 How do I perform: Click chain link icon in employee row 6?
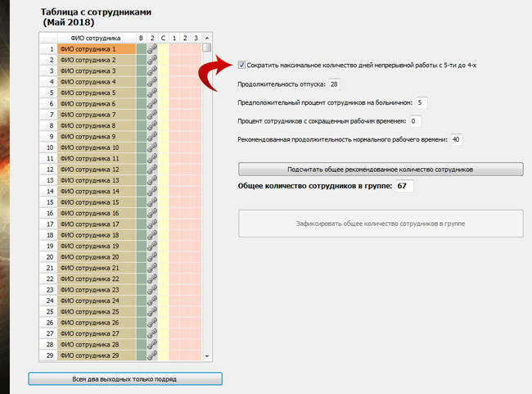click(x=152, y=103)
